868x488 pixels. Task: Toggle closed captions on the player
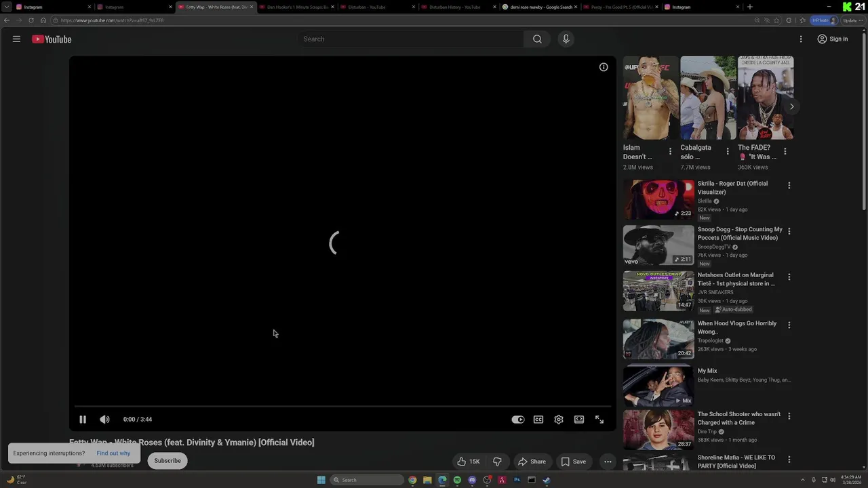click(x=538, y=420)
